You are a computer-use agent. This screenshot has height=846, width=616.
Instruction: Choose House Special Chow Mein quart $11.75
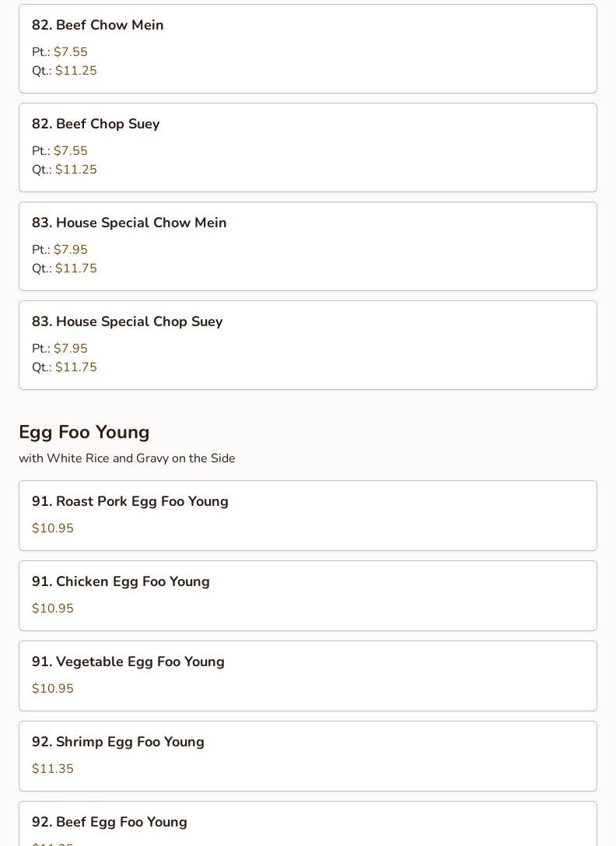click(x=76, y=269)
